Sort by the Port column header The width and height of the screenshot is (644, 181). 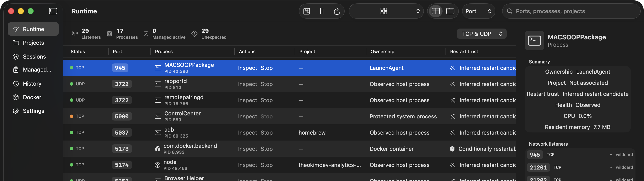[117, 52]
